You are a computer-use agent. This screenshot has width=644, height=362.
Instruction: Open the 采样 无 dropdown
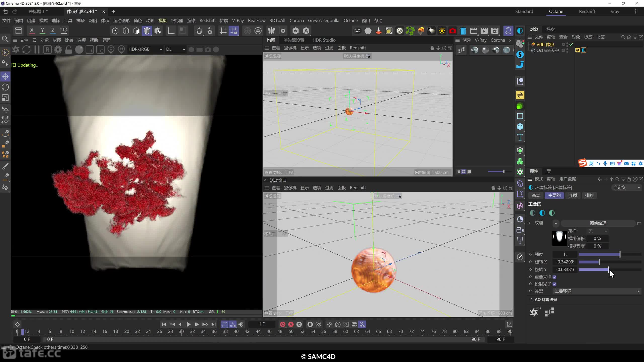point(597,231)
